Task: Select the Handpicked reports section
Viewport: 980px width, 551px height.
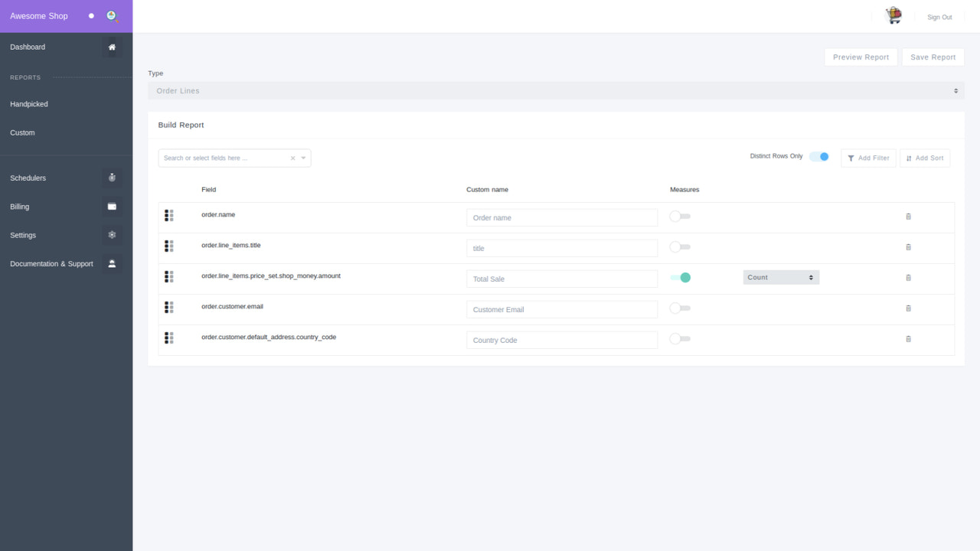Action: 31,103
